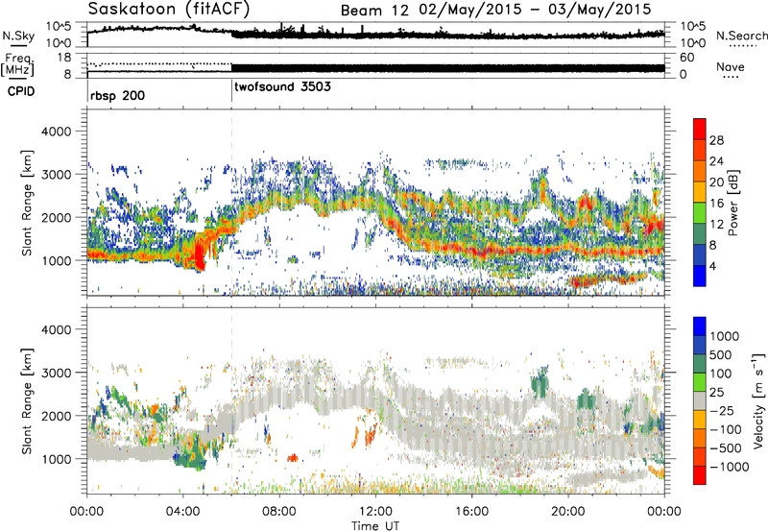Viewport: 768px width, 532px height.
Task: Click the 'N.Search' legend label
Action: click(741, 36)
